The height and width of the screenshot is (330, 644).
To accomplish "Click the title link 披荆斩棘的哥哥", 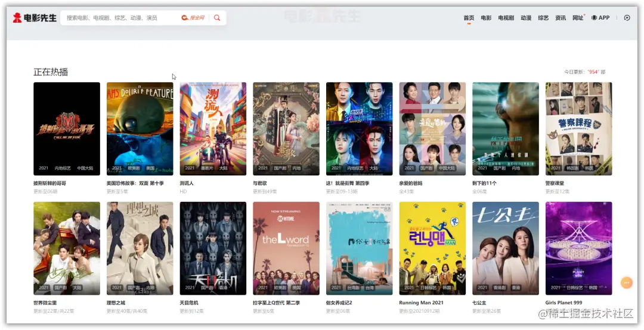I will (49, 183).
